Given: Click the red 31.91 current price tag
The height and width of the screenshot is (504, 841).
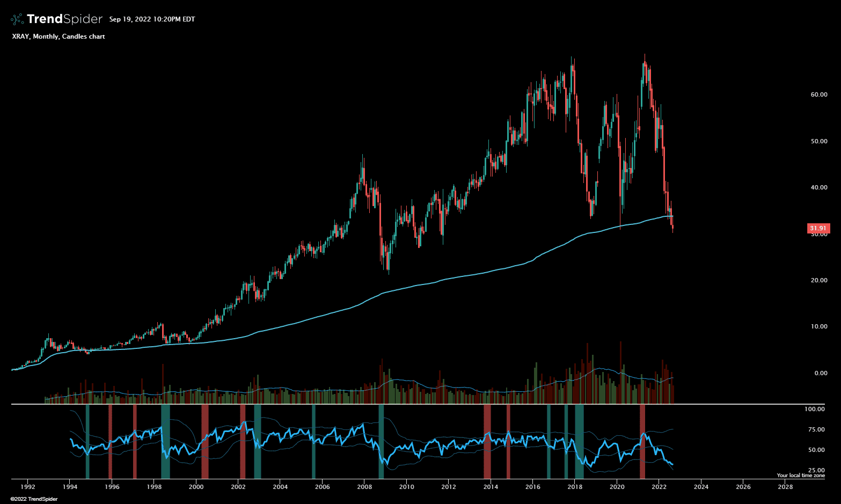Looking at the screenshot, I should 818,228.
